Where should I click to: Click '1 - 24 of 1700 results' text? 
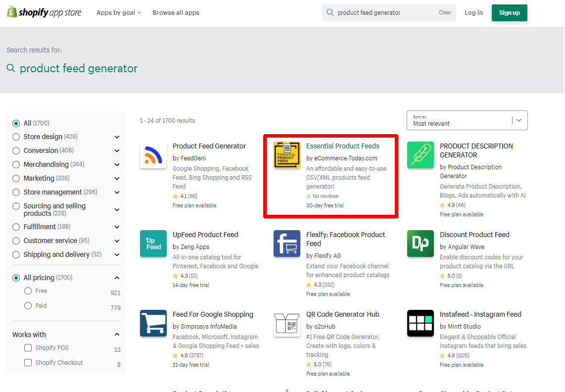click(x=167, y=120)
